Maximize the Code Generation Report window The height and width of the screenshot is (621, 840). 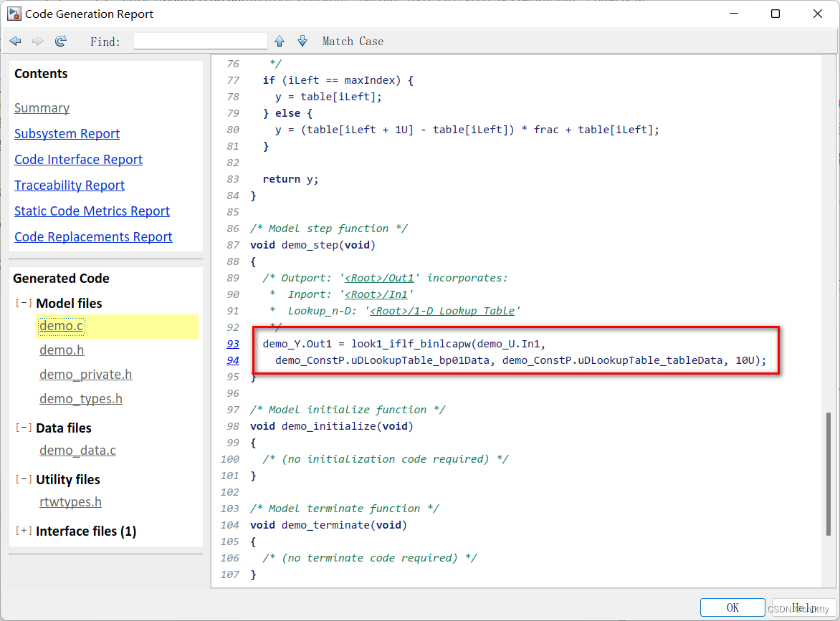(775, 14)
